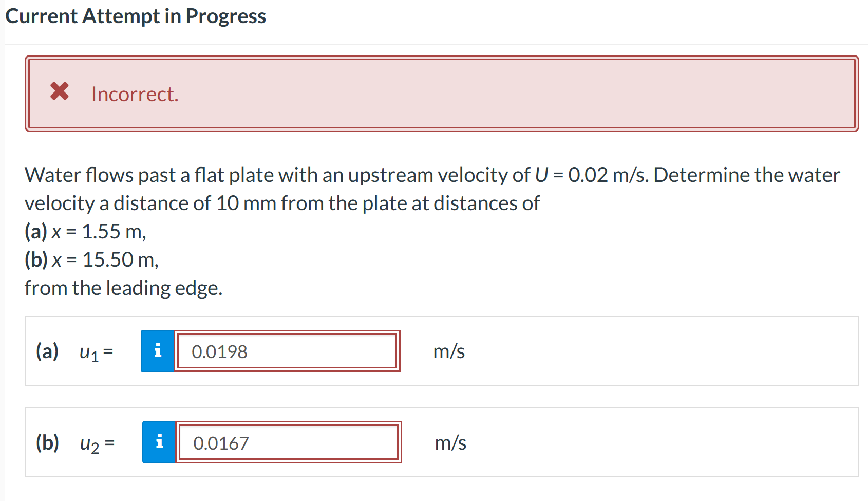The image size is (868, 501).
Task: Focus the u1 answer field showing 0.0198
Action: click(287, 351)
